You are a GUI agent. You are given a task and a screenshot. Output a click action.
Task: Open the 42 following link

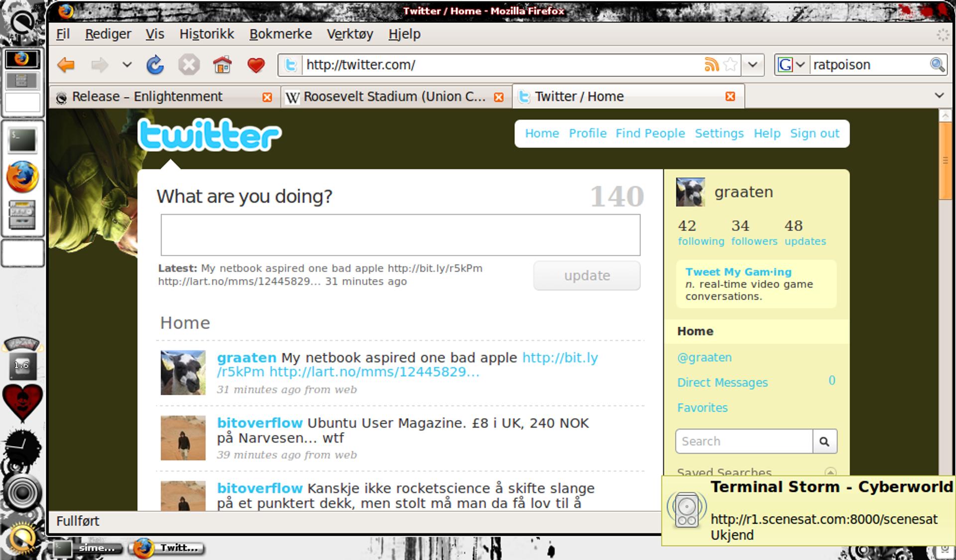click(701, 232)
